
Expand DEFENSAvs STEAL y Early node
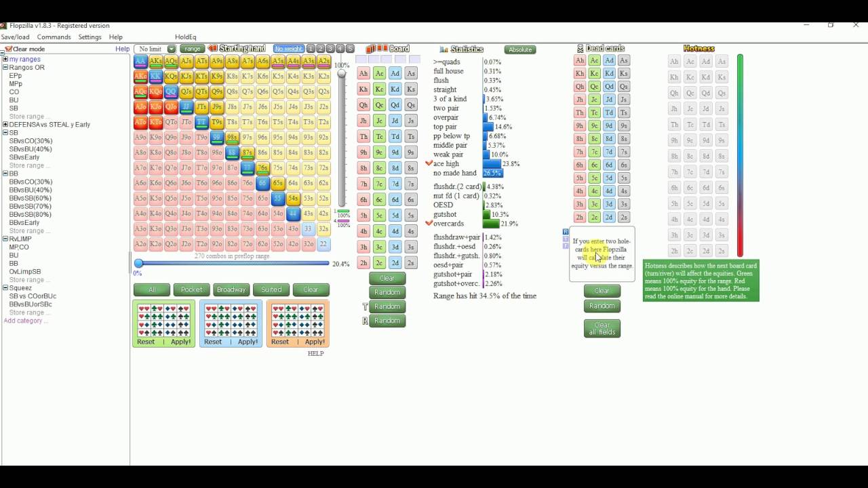pos(5,125)
